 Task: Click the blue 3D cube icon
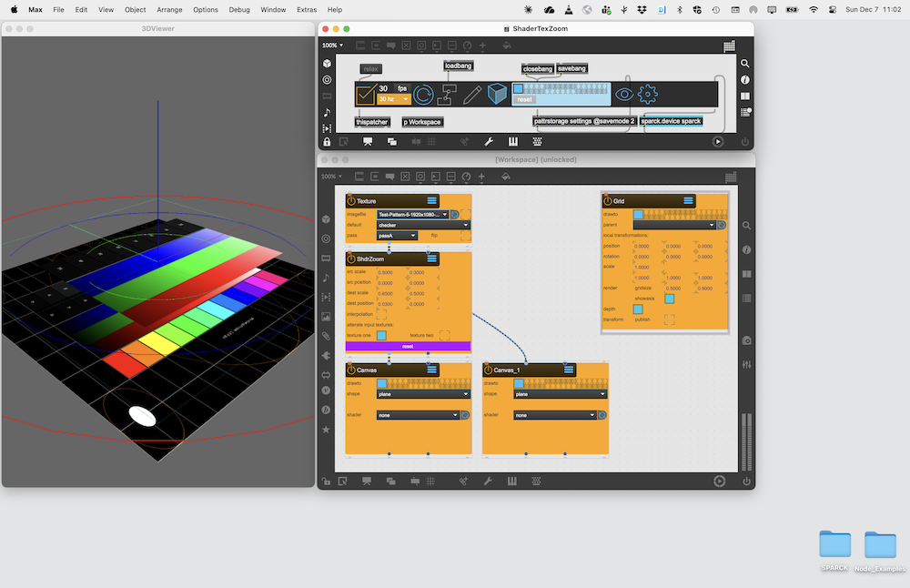497,94
